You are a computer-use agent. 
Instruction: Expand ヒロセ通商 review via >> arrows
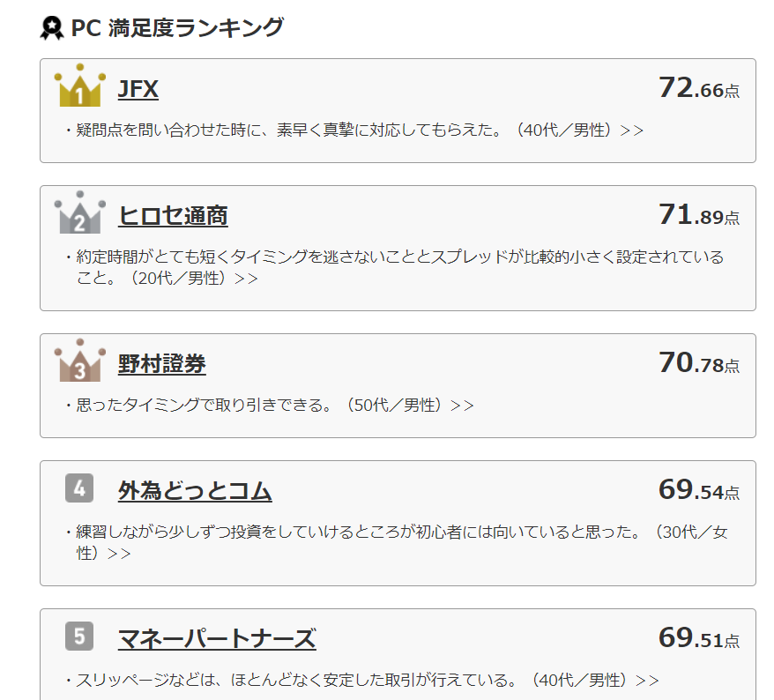click(246, 279)
